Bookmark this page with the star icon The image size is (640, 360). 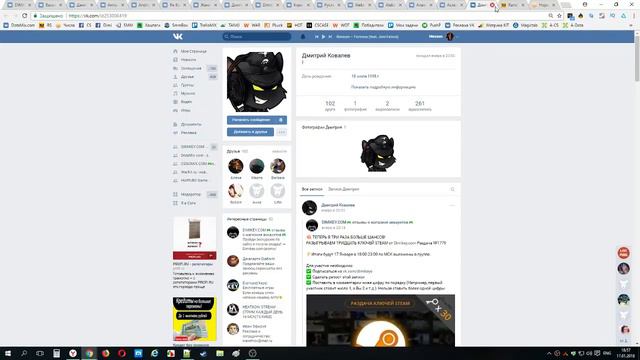559,16
